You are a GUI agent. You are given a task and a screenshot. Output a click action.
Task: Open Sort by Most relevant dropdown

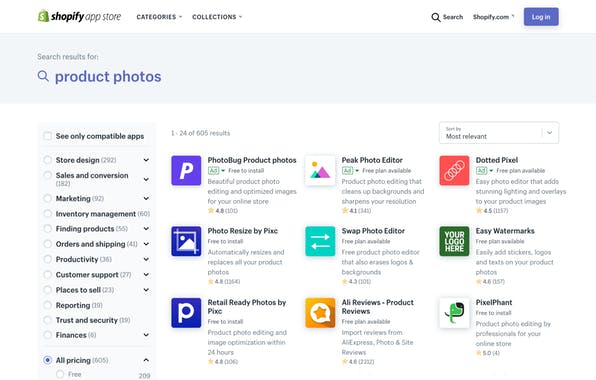[499, 133]
